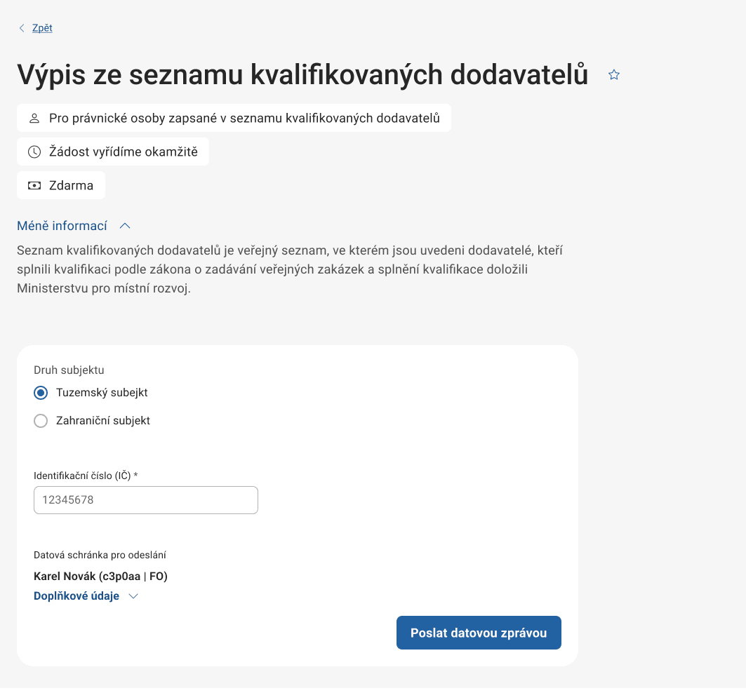Click the upward chevron next to 'Méně informací'
Screen dimensions: 746x700
[126, 226]
